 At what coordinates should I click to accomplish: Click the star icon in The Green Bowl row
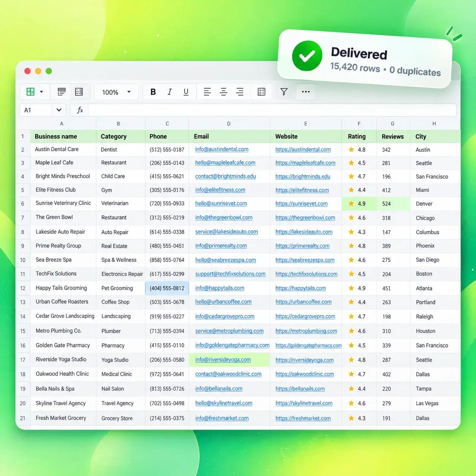click(351, 218)
